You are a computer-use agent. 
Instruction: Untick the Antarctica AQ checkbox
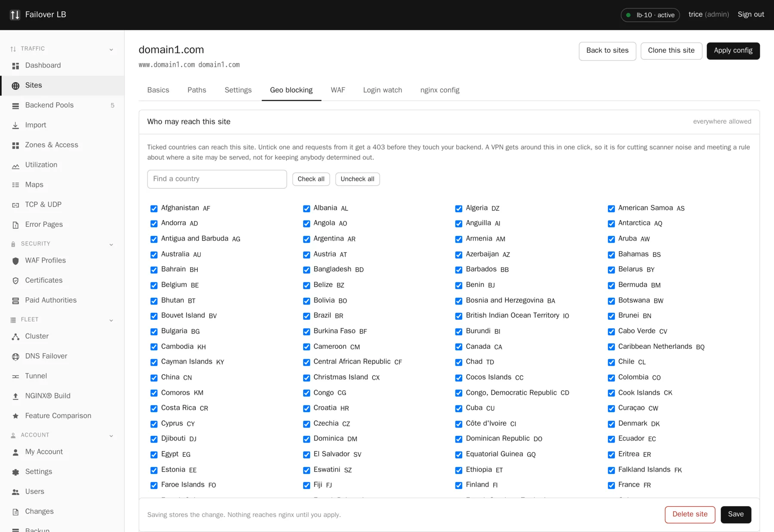pos(611,223)
